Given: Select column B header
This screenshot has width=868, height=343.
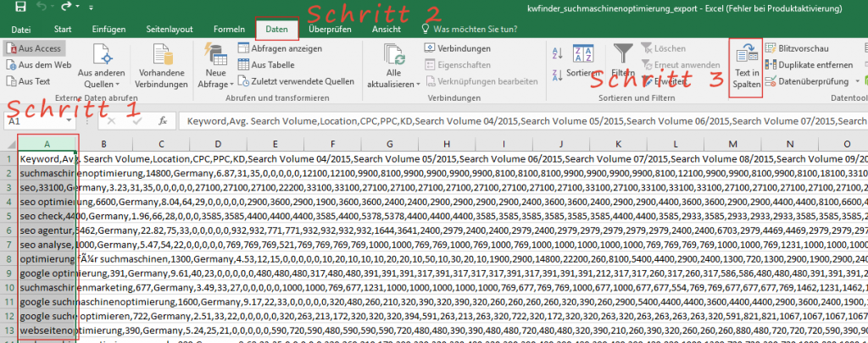Looking at the screenshot, I should [104, 144].
